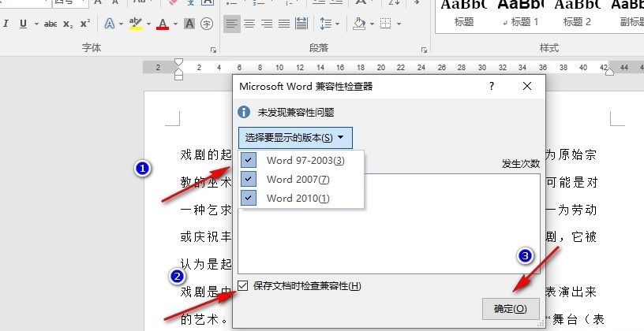The width and height of the screenshot is (644, 331).
Task: Apply subscript formatting
Action: pyautogui.click(x=68, y=24)
